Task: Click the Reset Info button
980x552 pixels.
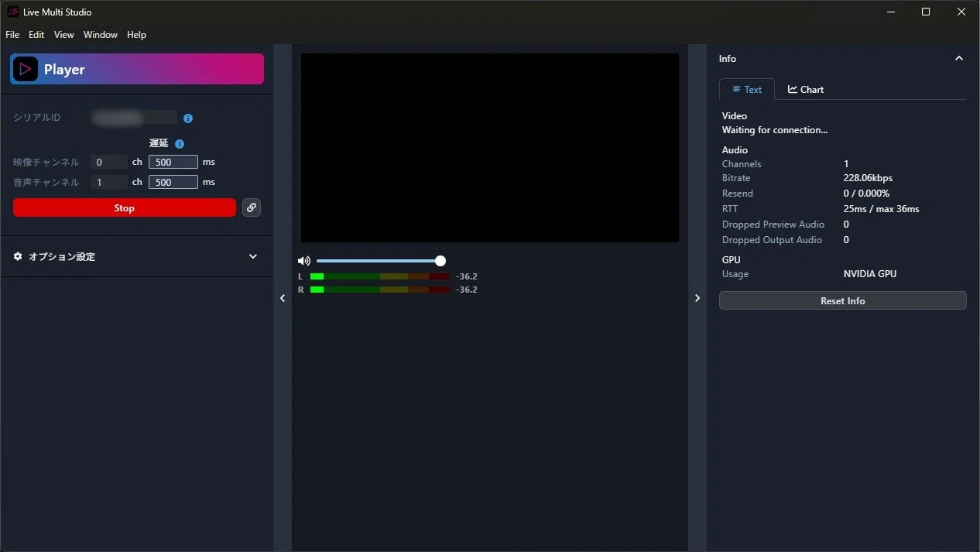Action: 843,300
